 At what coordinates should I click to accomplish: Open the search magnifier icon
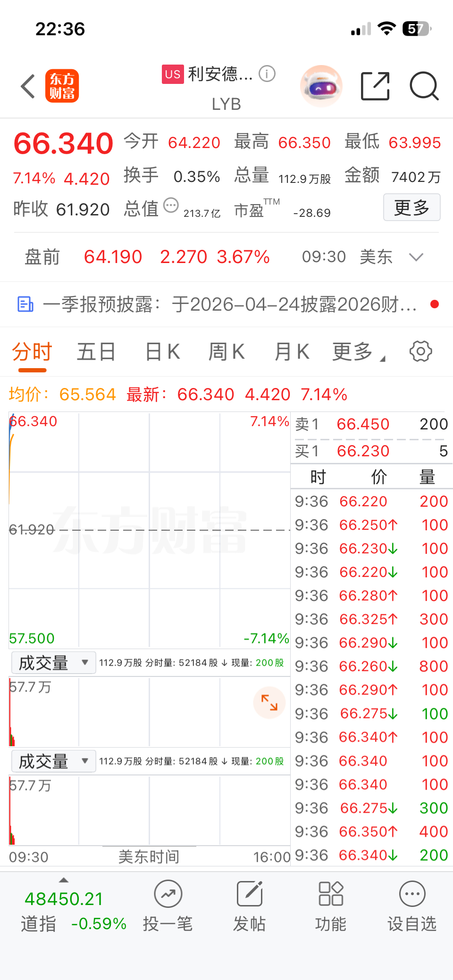424,86
